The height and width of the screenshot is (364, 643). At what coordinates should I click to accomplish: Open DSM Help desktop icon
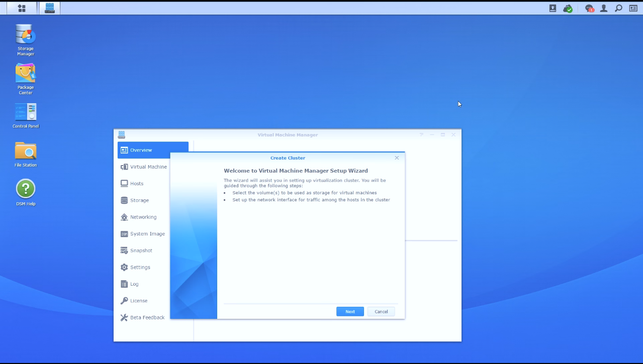(26, 193)
